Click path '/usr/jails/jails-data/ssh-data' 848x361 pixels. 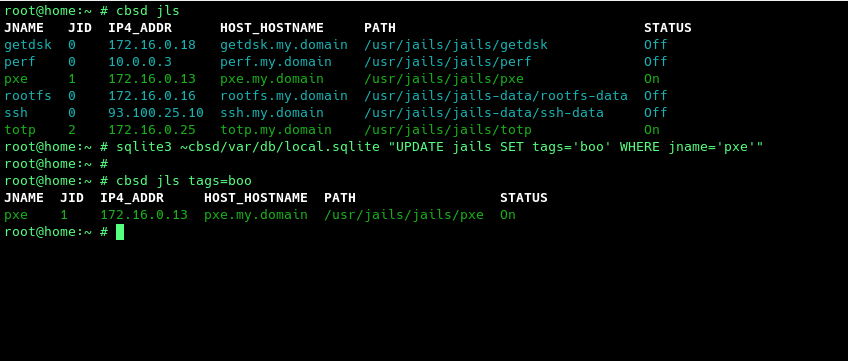(484, 113)
